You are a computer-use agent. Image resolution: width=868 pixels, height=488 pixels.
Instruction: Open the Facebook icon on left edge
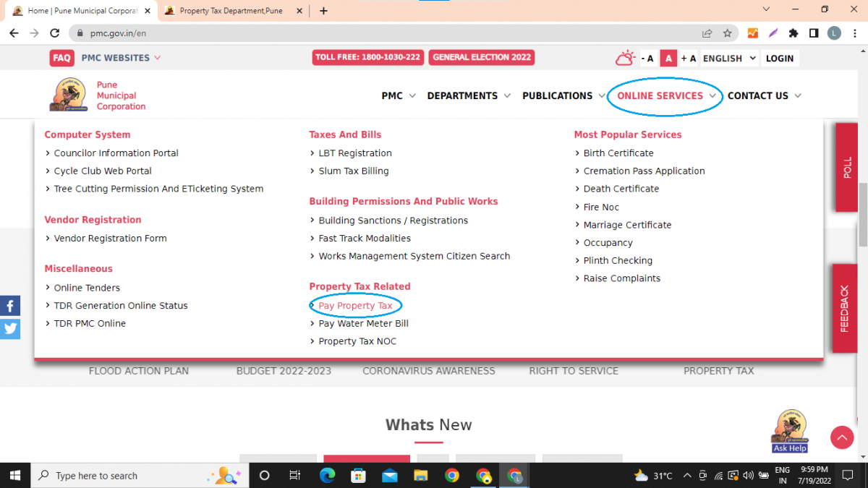[10, 306]
